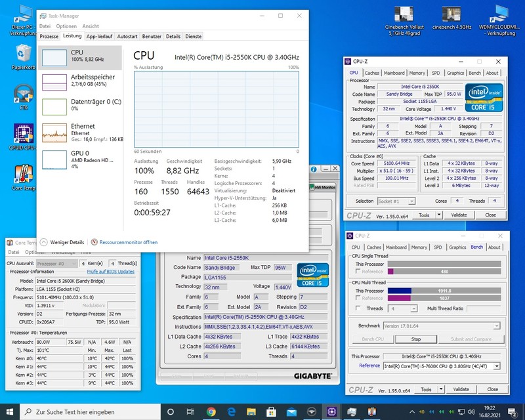525x420 pixels.
Task: Open Mainboard tab in upper CPU-Z window
Action: [x=394, y=73]
